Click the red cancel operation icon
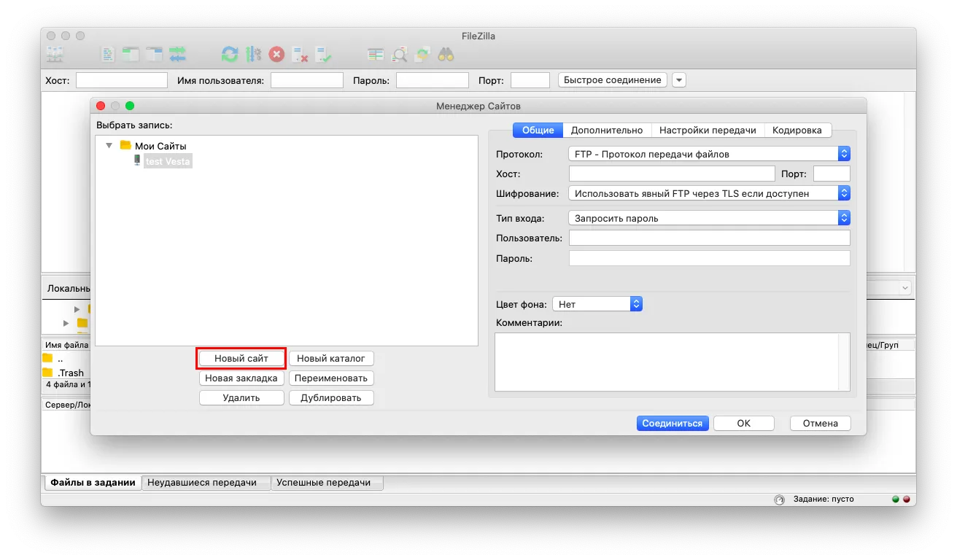The height and width of the screenshot is (560, 957). click(276, 54)
